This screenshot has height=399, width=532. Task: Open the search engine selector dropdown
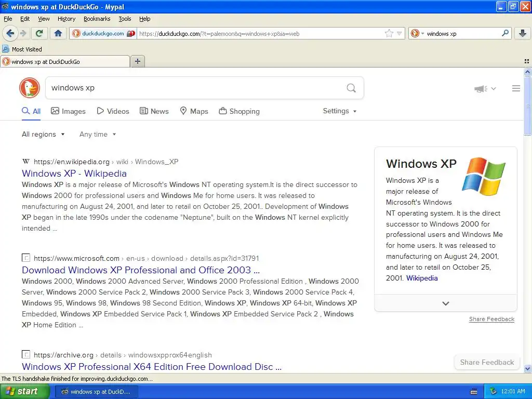(417, 33)
